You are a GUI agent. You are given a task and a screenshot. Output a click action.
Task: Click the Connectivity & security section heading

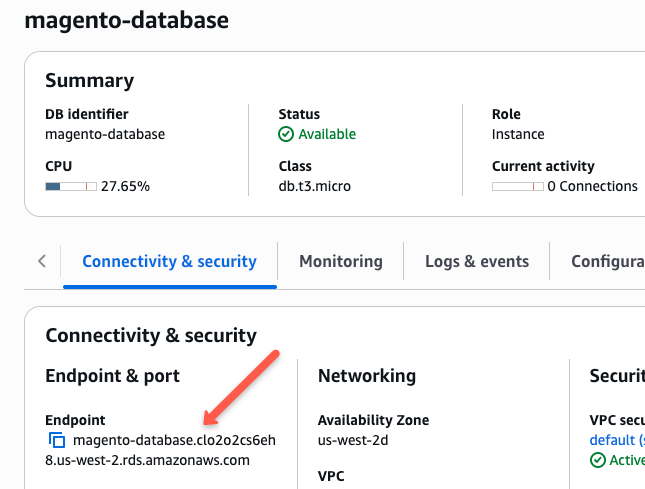151,336
